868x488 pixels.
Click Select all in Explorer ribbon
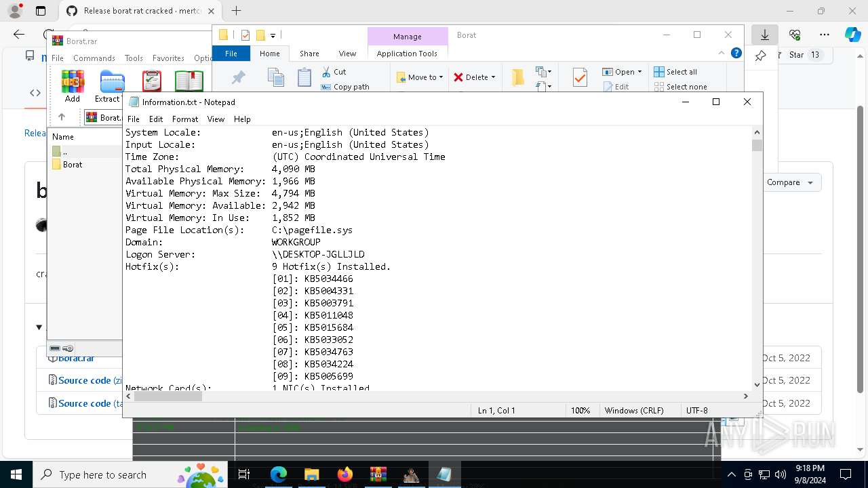coord(675,72)
